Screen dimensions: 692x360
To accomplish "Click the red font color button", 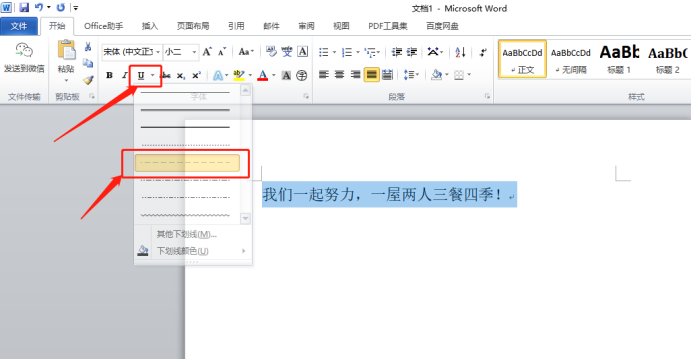I will click(x=263, y=75).
